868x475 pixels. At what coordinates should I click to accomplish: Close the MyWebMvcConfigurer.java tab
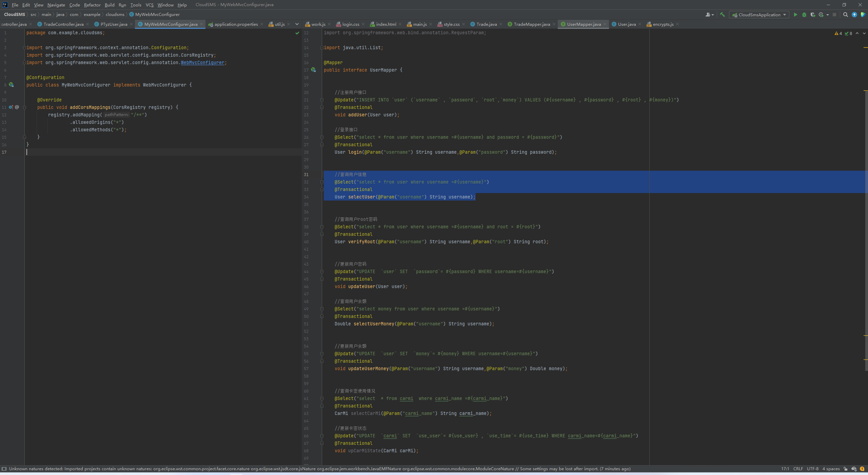201,24
